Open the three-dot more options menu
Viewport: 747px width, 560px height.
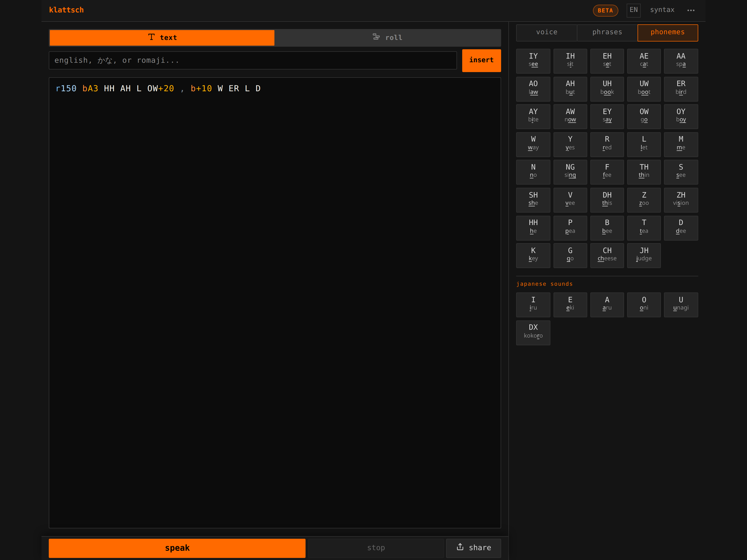(691, 10)
